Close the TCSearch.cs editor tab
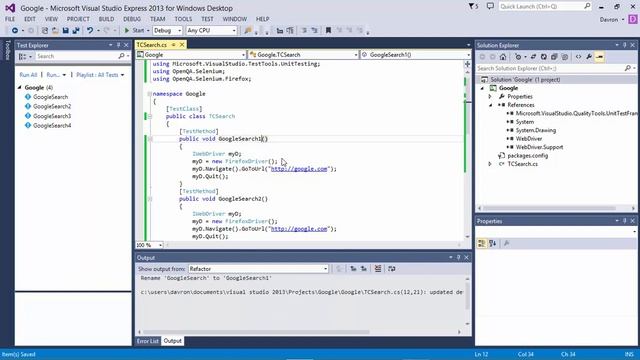Screen dimensions: 640x360 point(182,44)
